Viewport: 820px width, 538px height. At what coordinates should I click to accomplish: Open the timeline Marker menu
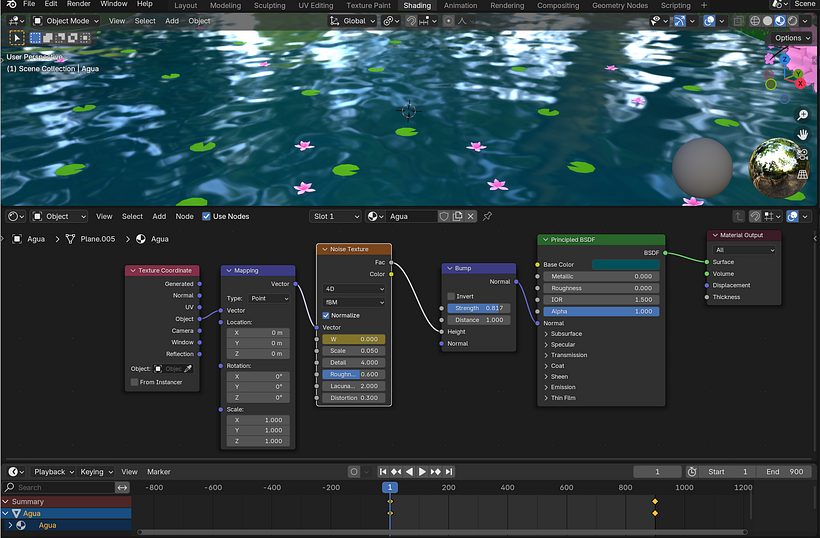(x=158, y=472)
